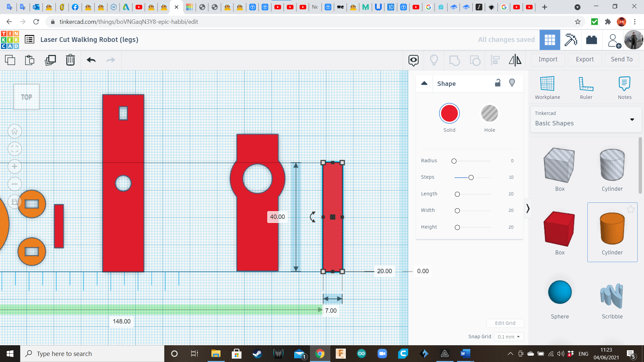Toggle the Hole shape option

[x=490, y=114]
